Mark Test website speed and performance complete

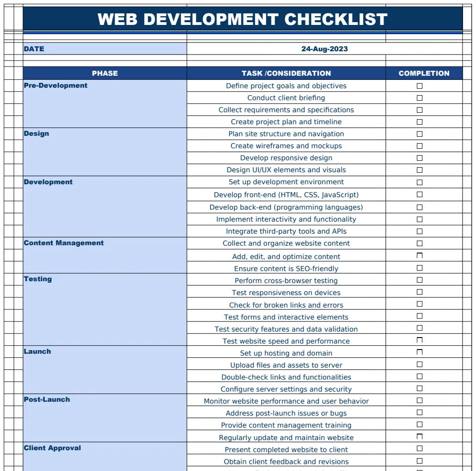click(x=420, y=340)
